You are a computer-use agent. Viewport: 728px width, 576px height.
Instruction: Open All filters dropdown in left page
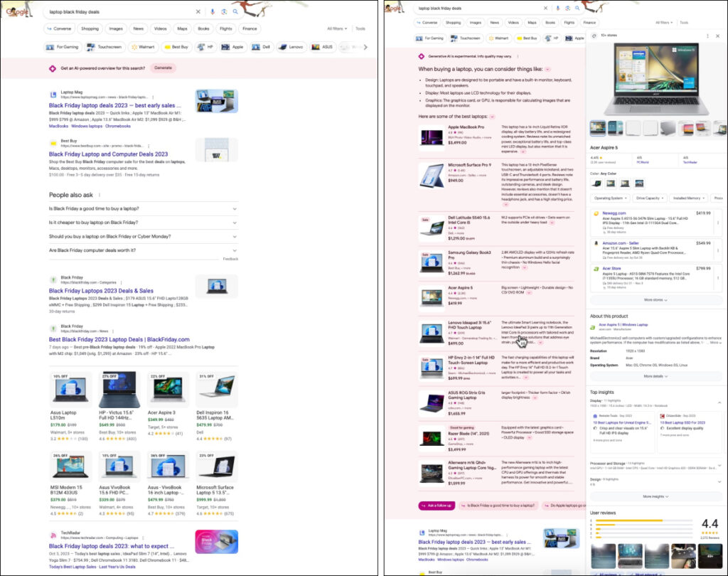tap(337, 28)
